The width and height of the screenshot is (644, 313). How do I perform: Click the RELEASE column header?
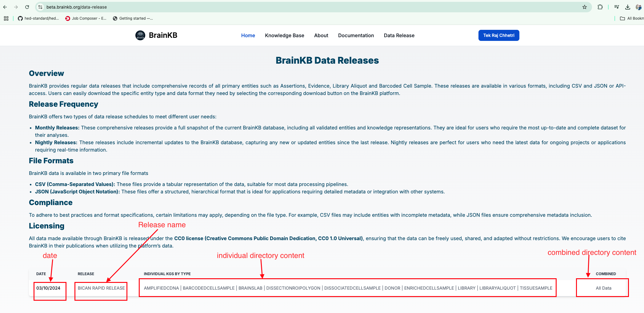(x=86, y=274)
